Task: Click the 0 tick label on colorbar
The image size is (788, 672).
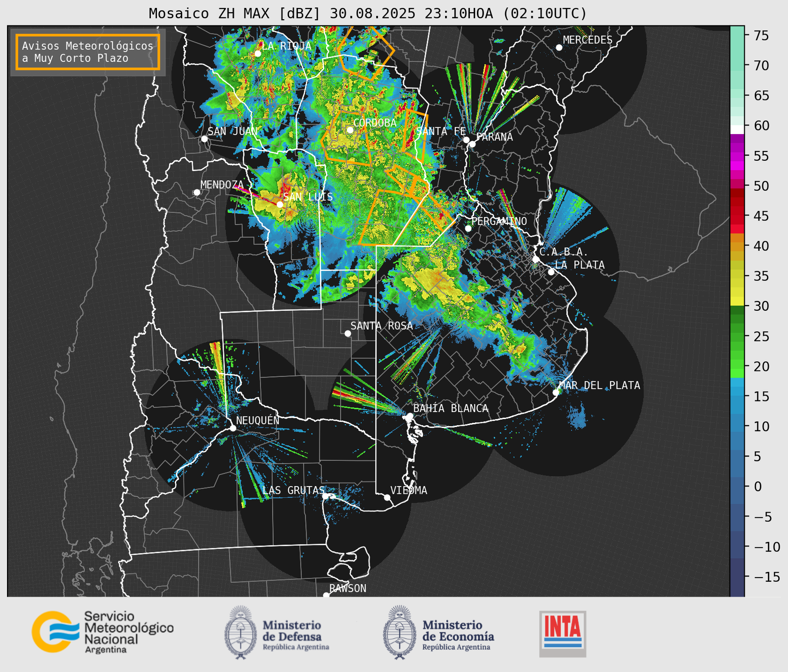Action: click(x=758, y=486)
